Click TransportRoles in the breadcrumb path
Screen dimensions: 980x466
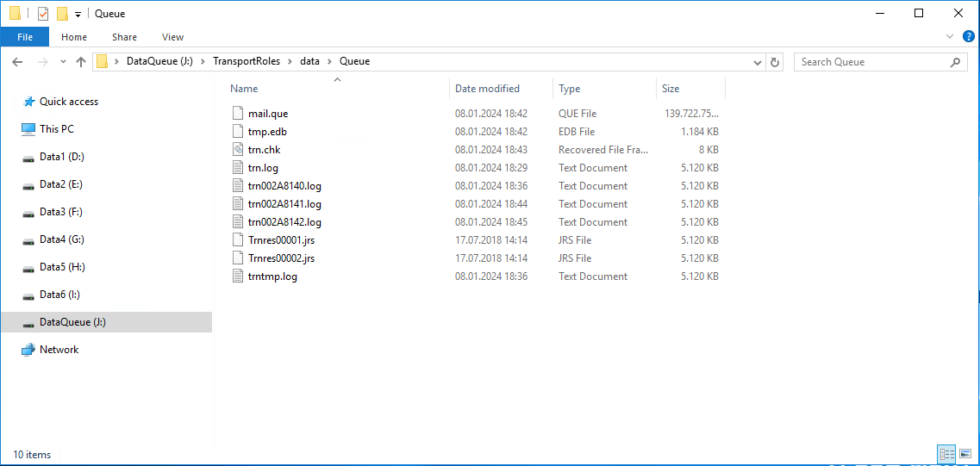coord(246,62)
